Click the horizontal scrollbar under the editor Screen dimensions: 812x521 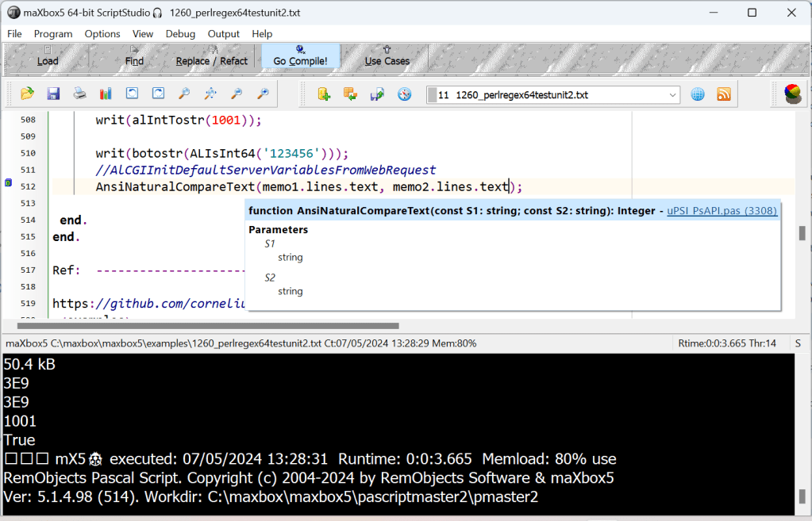click(x=208, y=325)
